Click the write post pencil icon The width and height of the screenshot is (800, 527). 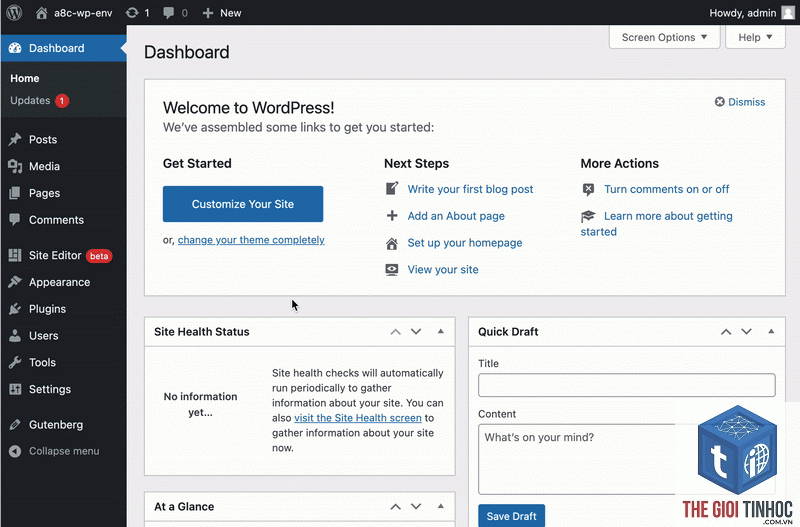click(392, 189)
